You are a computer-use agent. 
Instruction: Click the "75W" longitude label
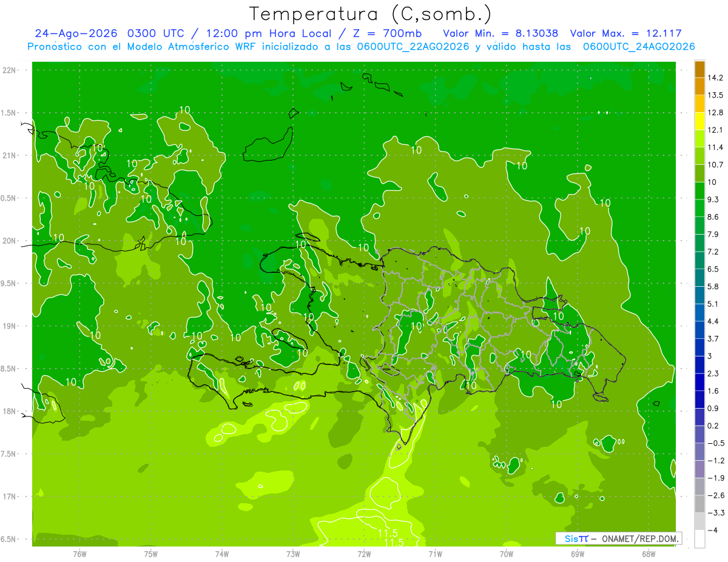tap(151, 554)
